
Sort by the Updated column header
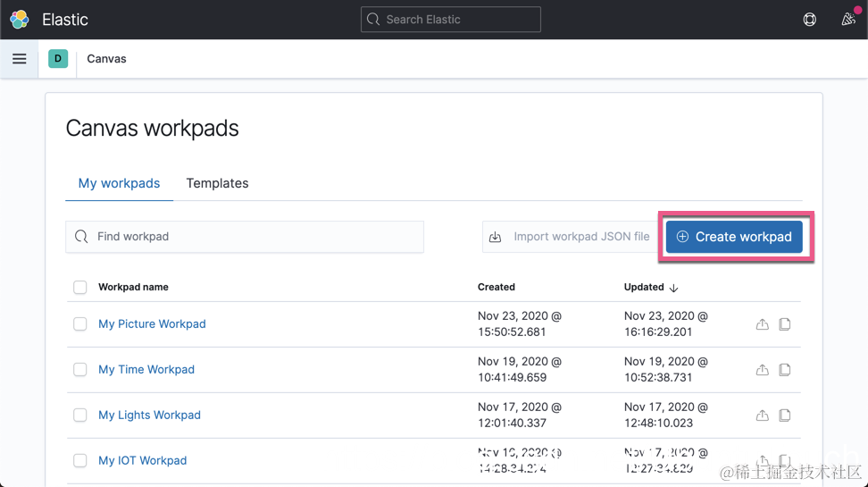coord(644,287)
